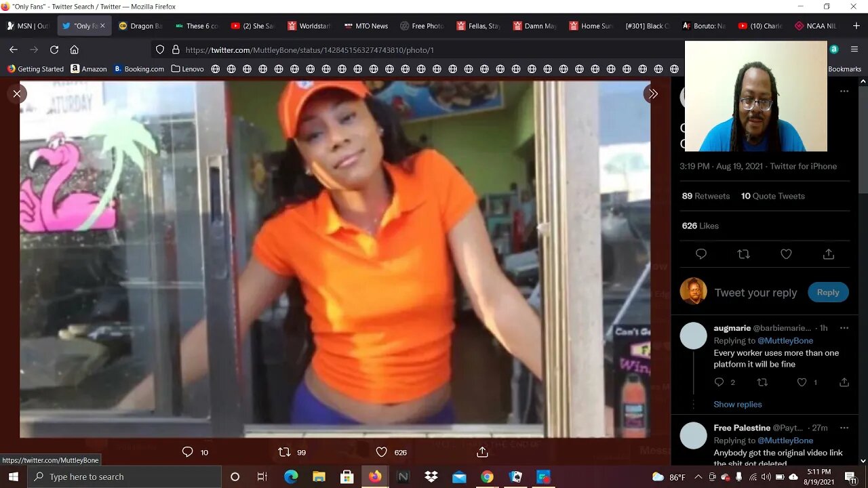Retweet augmarie's reply
The width and height of the screenshot is (868, 488).
coord(762,382)
